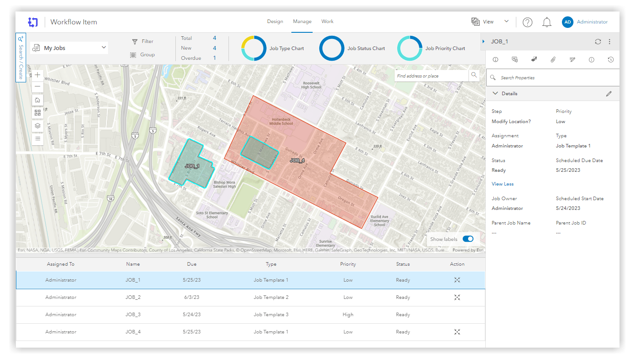Click the Job Template 3 type cell
This screenshot has height=364, width=635.
point(271,314)
